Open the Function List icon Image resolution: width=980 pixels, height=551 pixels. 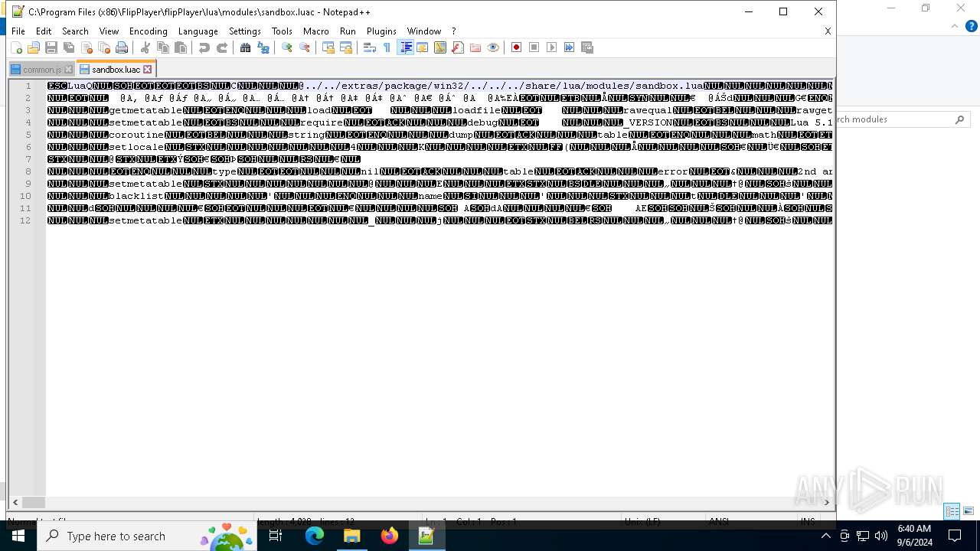[x=457, y=47]
